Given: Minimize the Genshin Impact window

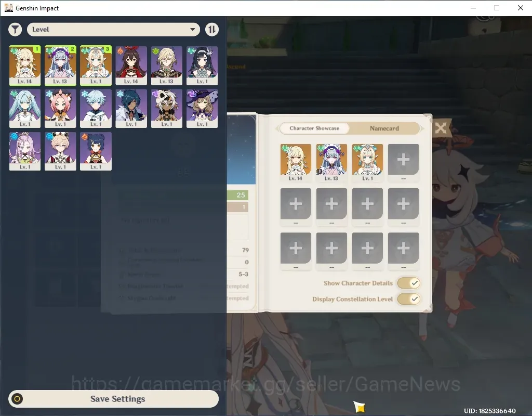Looking at the screenshot, I should pos(473,8).
